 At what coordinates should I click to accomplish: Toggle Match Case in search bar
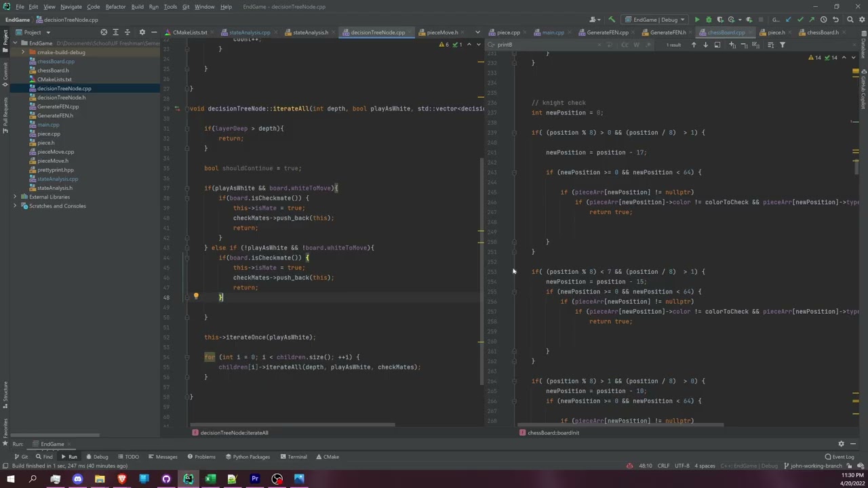click(625, 45)
